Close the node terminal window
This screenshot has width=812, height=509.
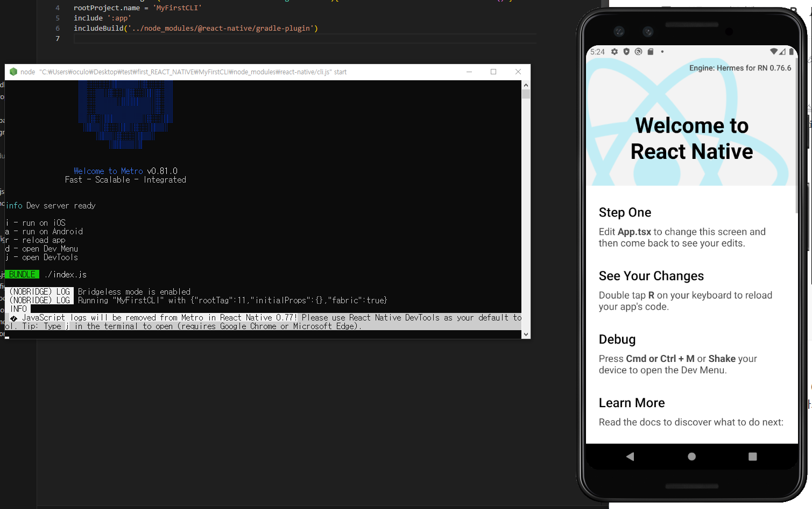point(518,72)
